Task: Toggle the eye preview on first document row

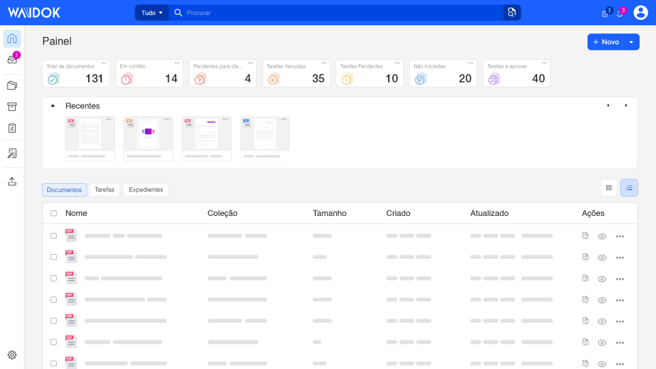Action: [602, 236]
